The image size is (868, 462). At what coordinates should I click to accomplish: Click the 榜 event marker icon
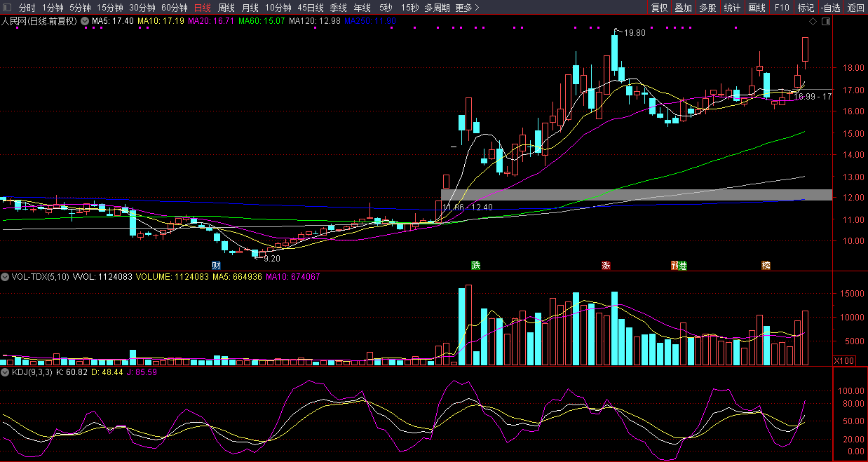click(766, 265)
